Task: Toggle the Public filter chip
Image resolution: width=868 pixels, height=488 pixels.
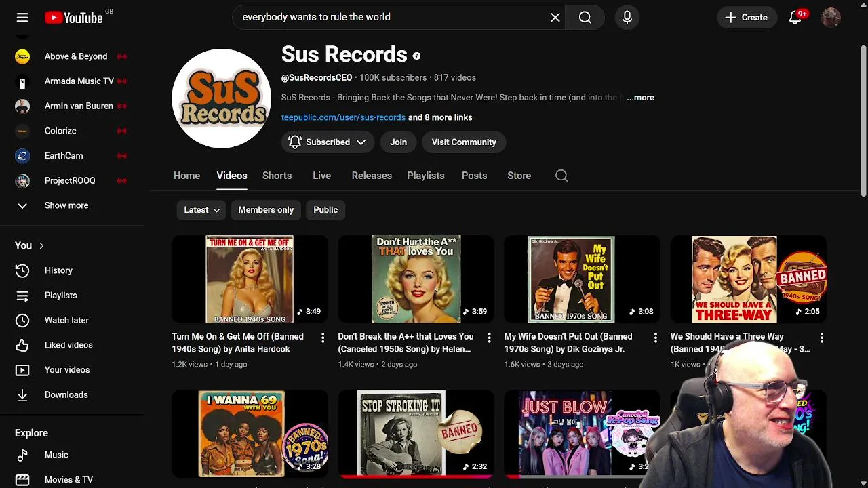Action: click(x=325, y=210)
